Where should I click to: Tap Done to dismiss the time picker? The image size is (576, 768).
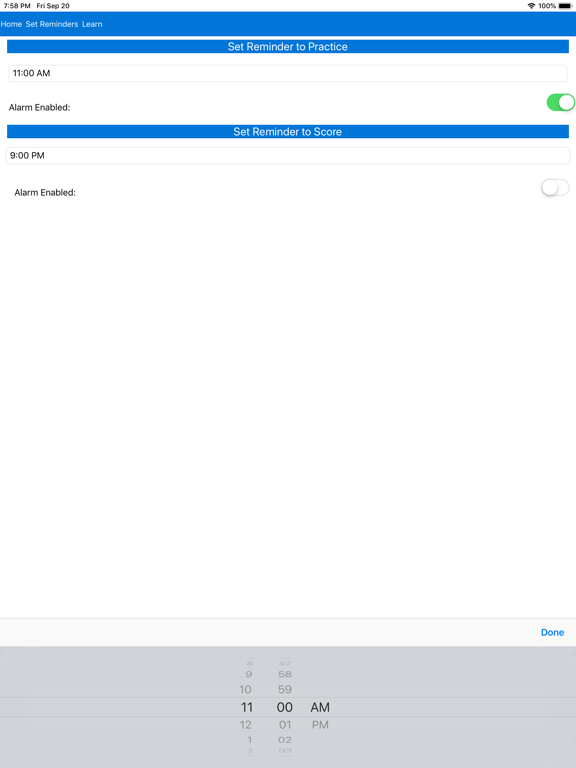coord(552,632)
